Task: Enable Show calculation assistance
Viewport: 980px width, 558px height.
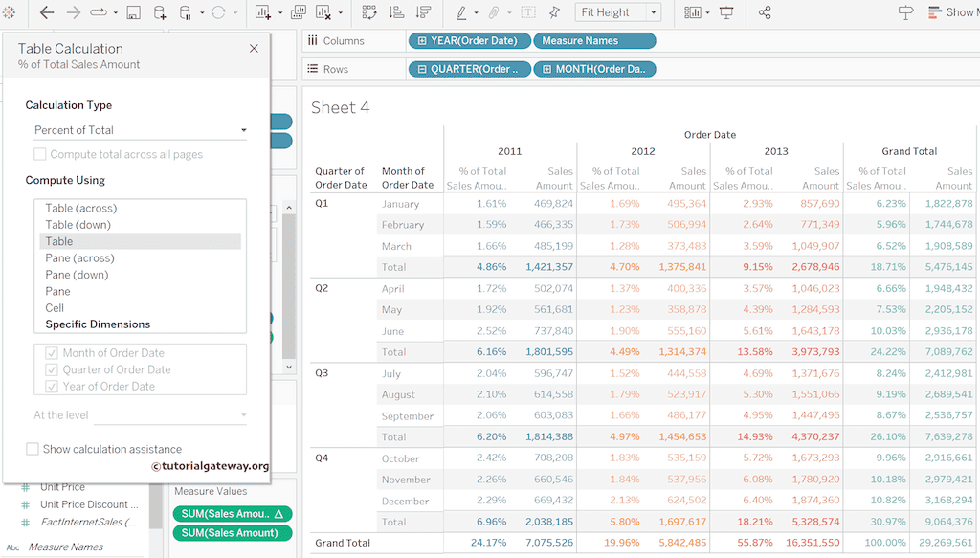Action: coord(32,449)
